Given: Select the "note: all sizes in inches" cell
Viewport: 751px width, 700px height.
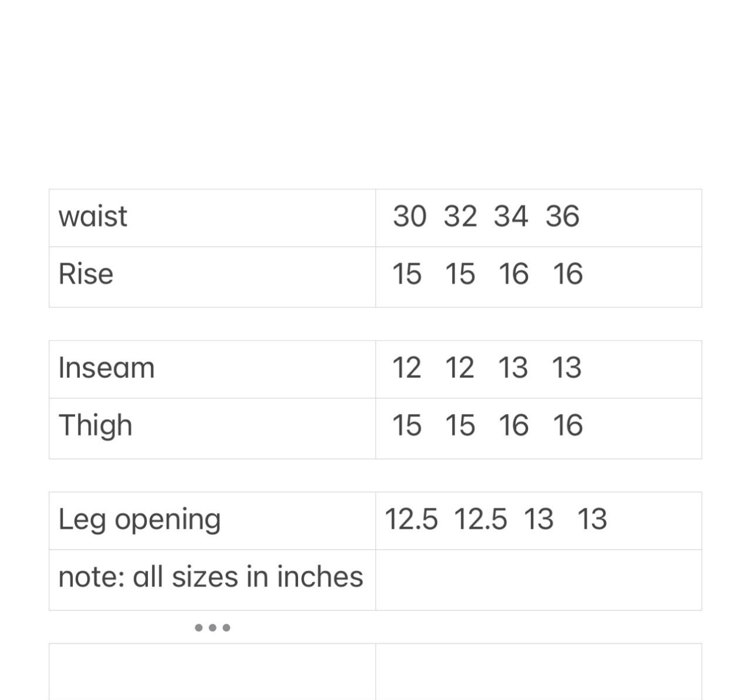Looking at the screenshot, I should click(x=211, y=577).
